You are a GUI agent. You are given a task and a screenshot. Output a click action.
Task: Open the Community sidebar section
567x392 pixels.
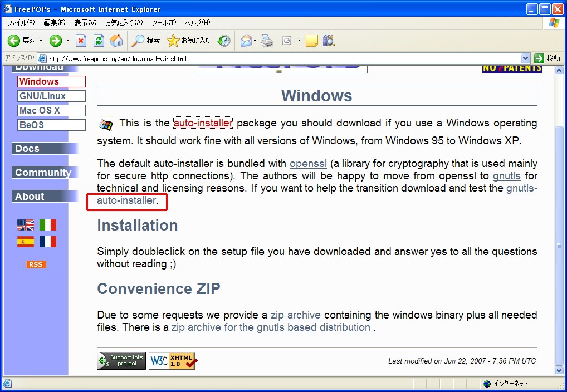[x=45, y=173]
